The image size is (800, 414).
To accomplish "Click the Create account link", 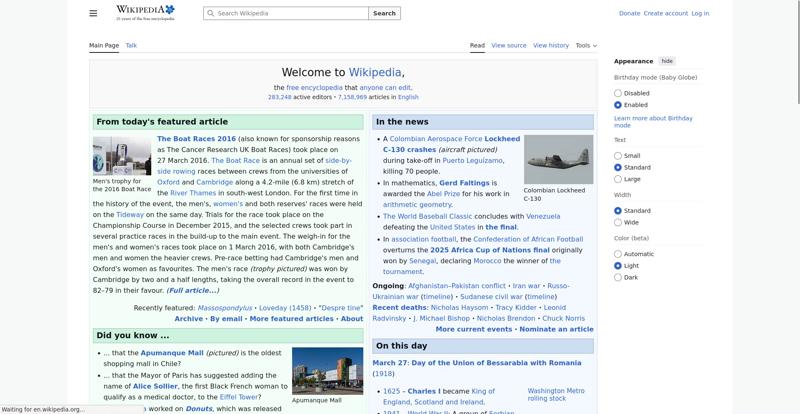I will [x=666, y=13].
